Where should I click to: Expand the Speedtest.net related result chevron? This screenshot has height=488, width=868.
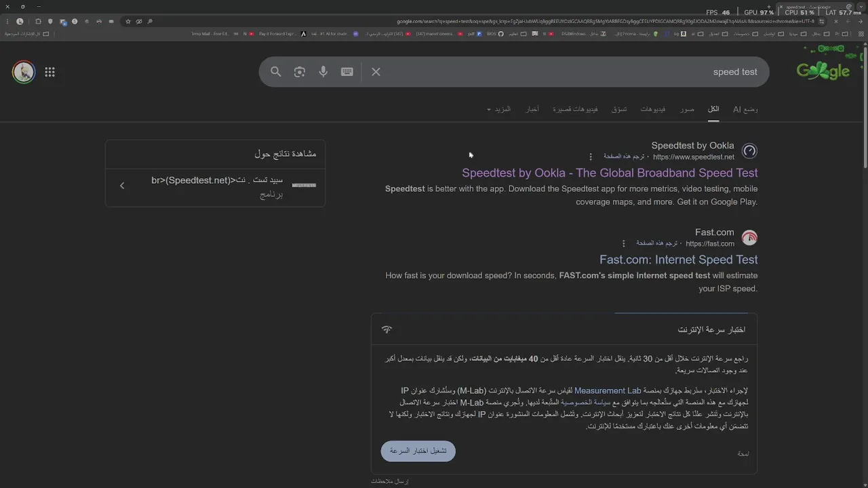pos(122,185)
